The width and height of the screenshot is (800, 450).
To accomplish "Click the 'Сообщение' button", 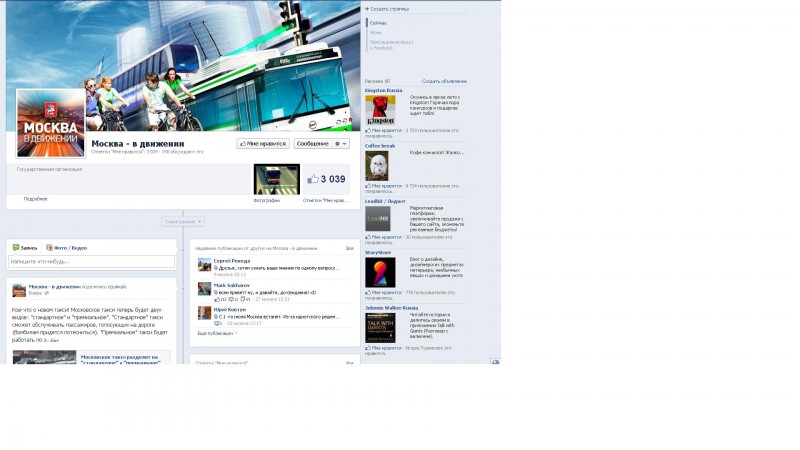I will [x=313, y=144].
